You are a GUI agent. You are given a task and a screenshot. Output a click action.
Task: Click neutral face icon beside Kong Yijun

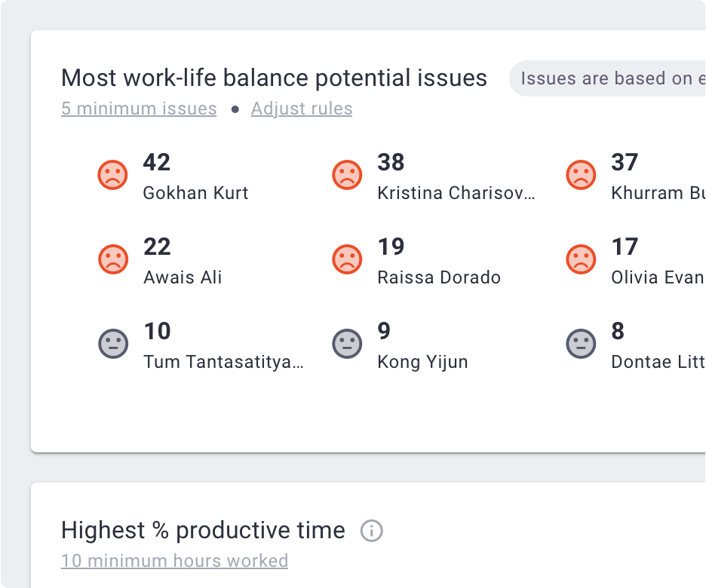coord(346,344)
